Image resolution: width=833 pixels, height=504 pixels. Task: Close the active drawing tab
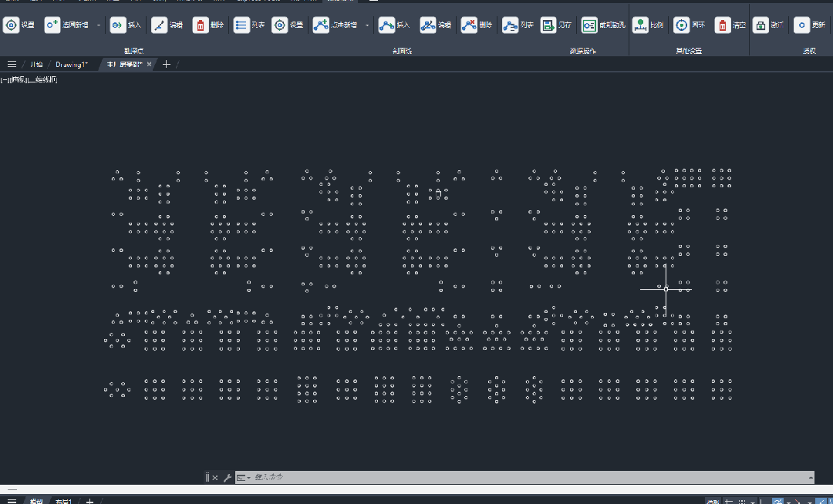[x=150, y=64]
